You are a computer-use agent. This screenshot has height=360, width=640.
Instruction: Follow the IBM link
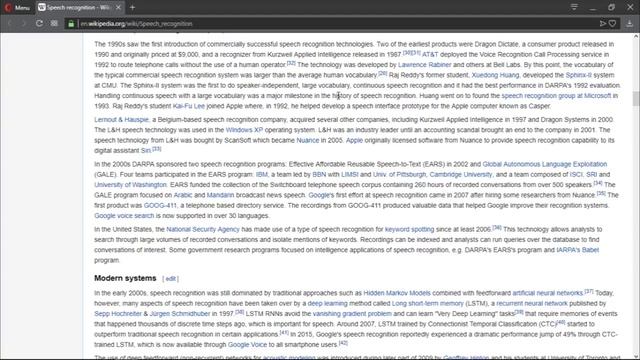coord(261,174)
